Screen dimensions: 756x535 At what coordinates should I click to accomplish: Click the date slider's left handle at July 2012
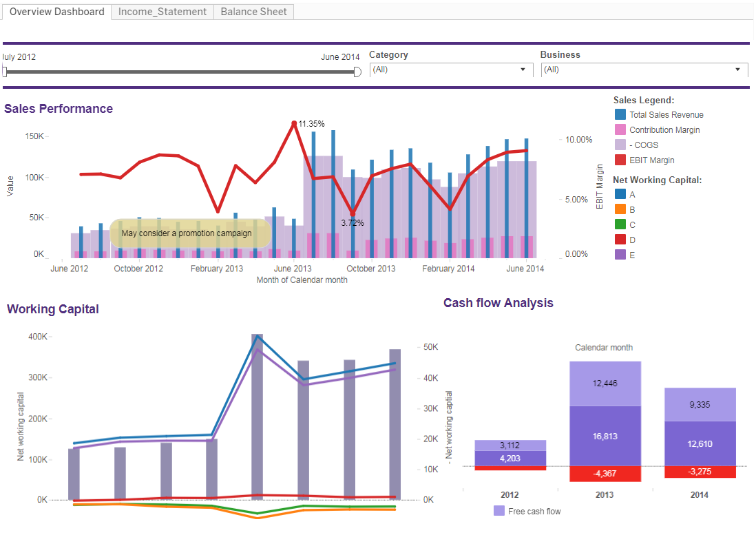click(5, 72)
